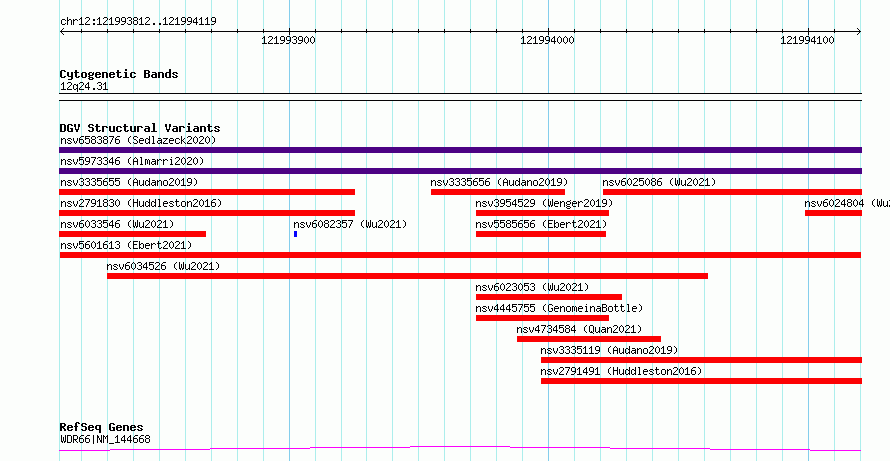Select the 12q24.31 band label
Viewport: 890px width, 461px height.
click(x=84, y=87)
